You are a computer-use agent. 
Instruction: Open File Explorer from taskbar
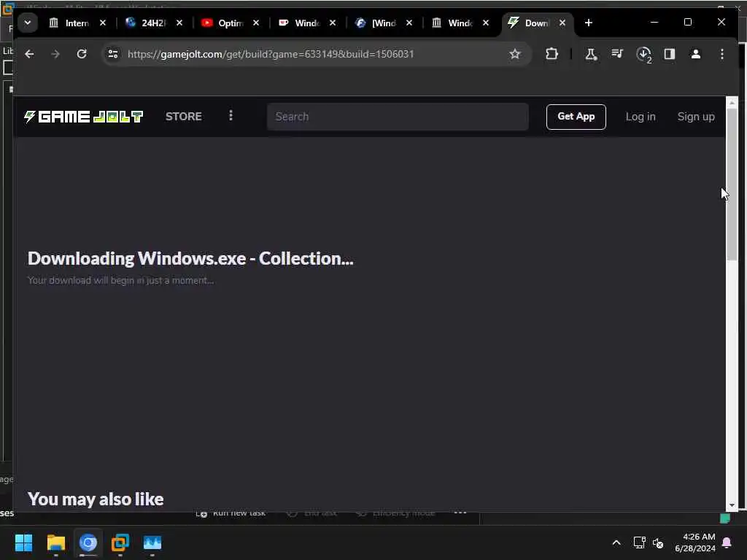coord(55,542)
